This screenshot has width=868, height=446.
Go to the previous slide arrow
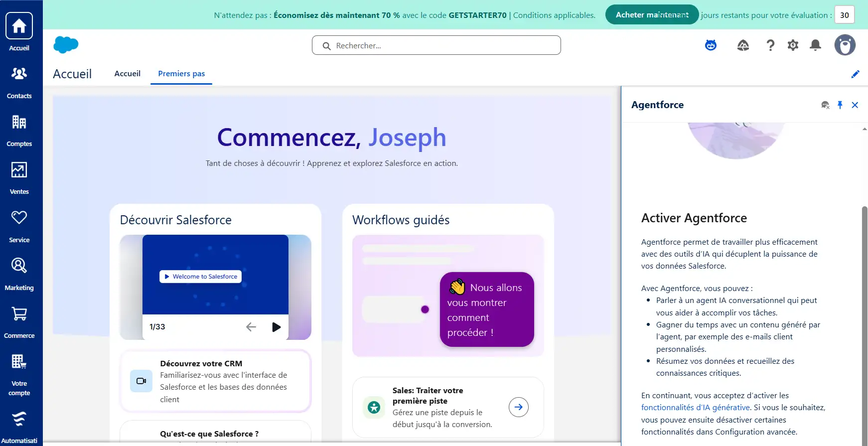point(251,327)
